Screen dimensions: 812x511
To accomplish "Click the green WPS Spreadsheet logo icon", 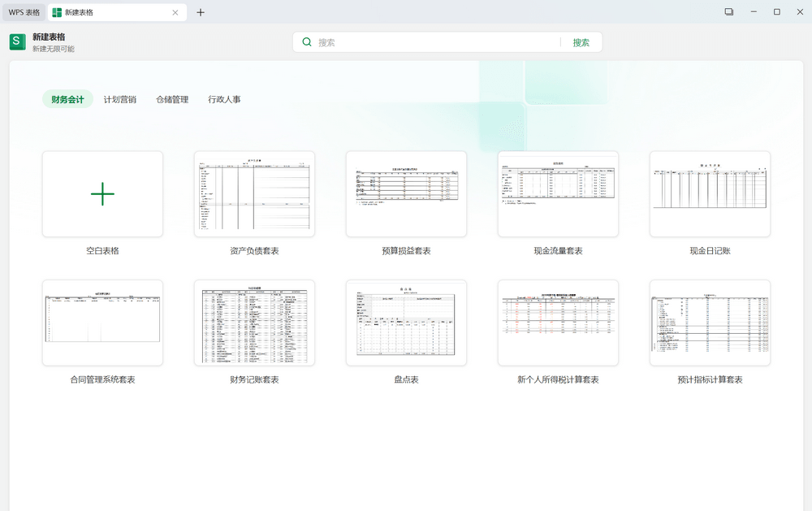I will tap(17, 41).
